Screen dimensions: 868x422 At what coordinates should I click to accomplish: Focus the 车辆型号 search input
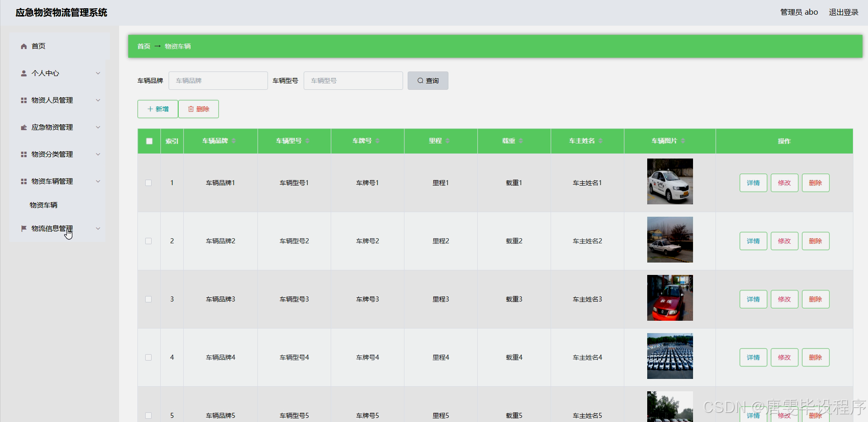click(353, 81)
